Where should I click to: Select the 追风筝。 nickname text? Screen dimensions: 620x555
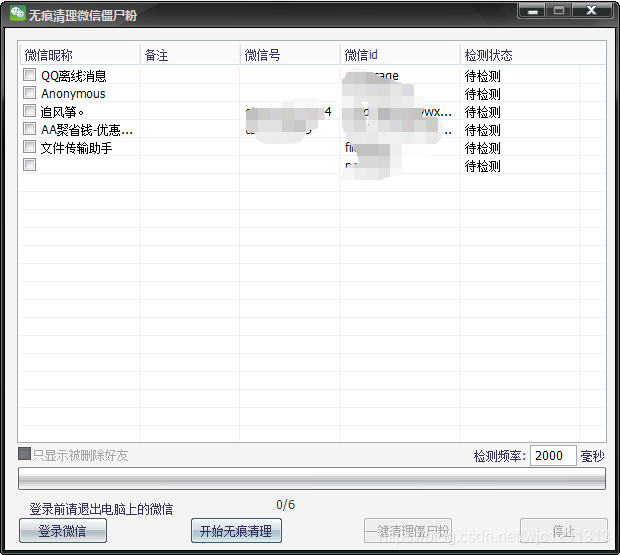pos(62,112)
